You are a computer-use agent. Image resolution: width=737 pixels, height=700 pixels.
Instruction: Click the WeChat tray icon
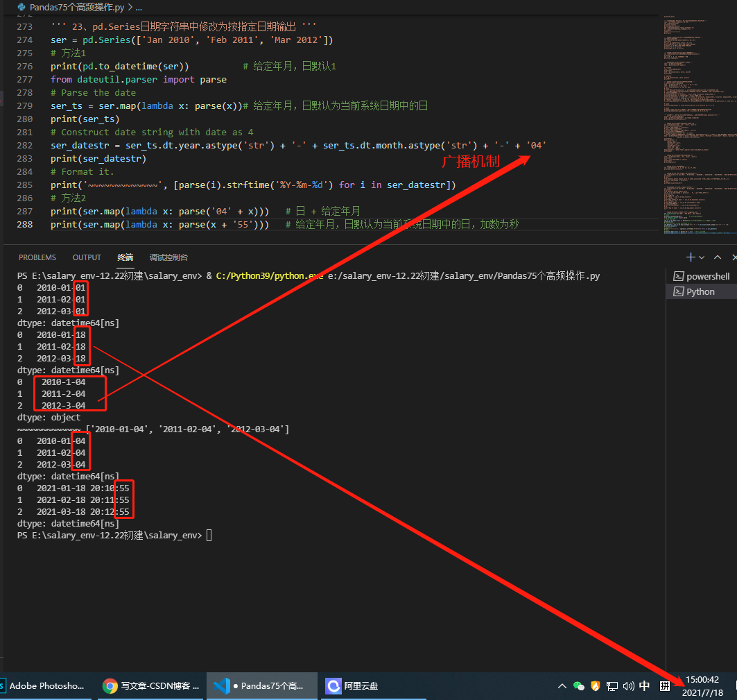(x=579, y=686)
